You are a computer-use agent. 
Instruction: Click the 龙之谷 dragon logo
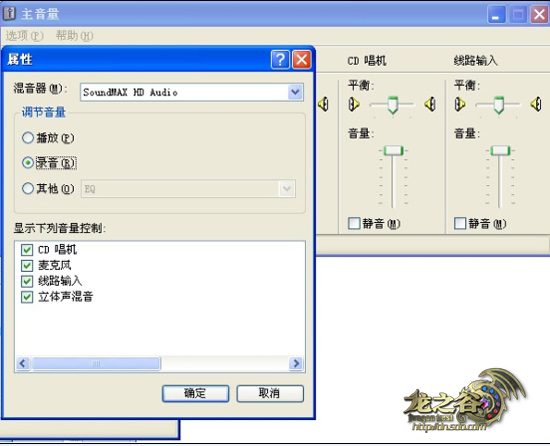(464, 400)
